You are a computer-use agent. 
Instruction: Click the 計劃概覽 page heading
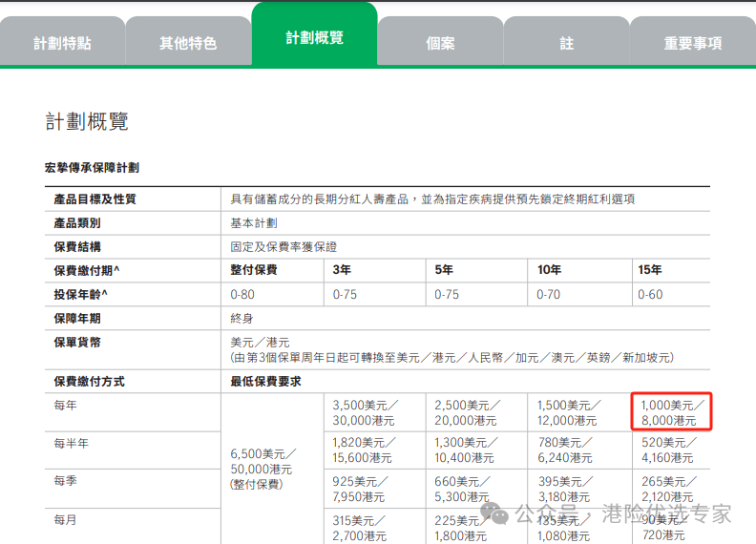pyautogui.click(x=87, y=121)
